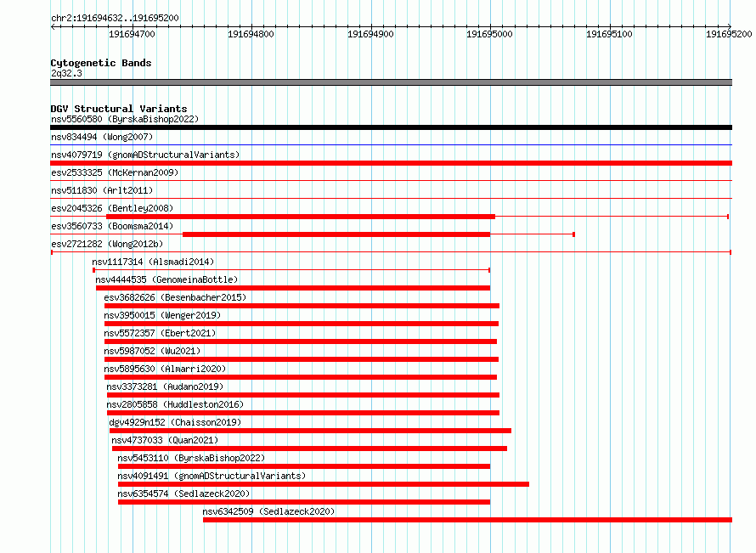Select nsv1117314 (Alsmadi2014) label
The height and width of the screenshot is (553, 756).
(153, 262)
